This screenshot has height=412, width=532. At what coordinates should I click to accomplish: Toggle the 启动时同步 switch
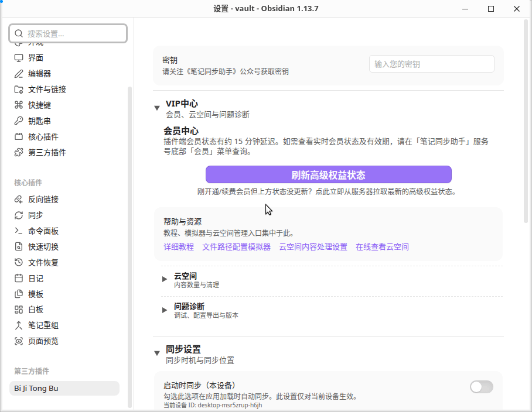(482, 387)
